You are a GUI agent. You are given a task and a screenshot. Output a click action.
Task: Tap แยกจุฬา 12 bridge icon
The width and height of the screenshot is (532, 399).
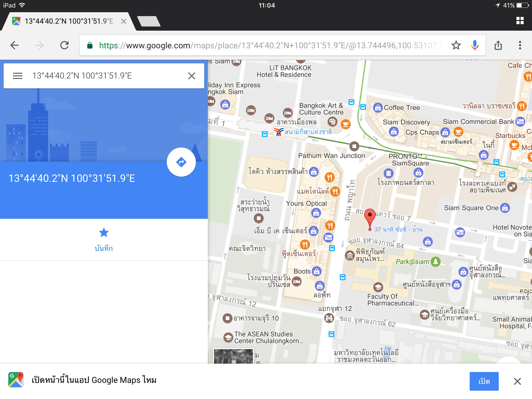pyautogui.click(x=329, y=318)
